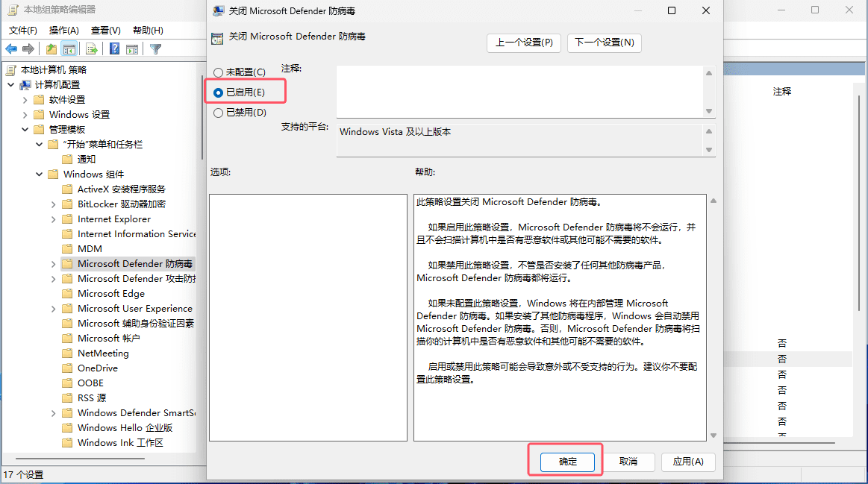Confirm with the 确定 button
Screen dimensions: 868x484
[x=567, y=462]
